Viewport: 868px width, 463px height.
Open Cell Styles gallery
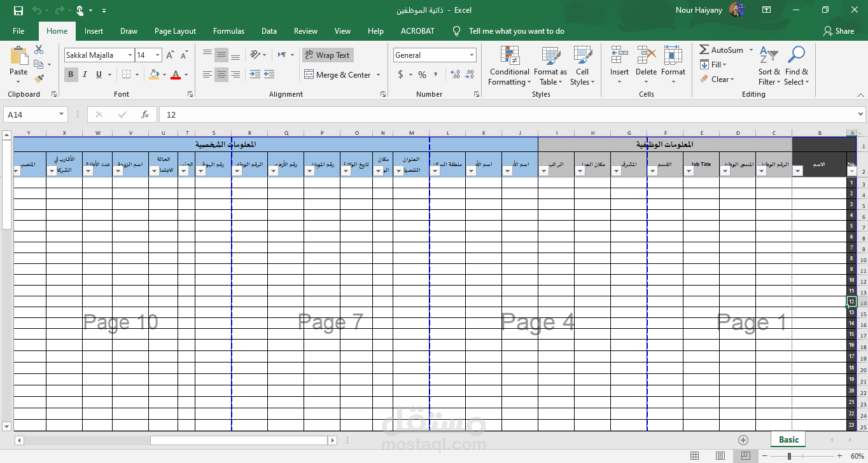(582, 66)
